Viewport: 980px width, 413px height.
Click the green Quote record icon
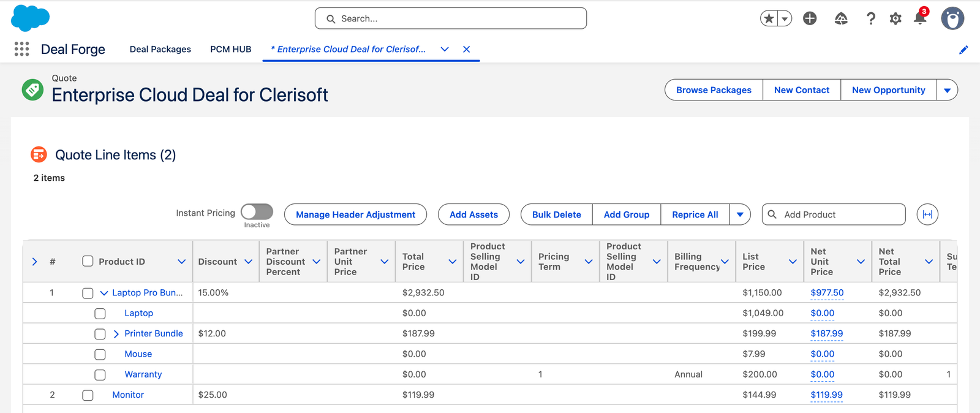(32, 89)
